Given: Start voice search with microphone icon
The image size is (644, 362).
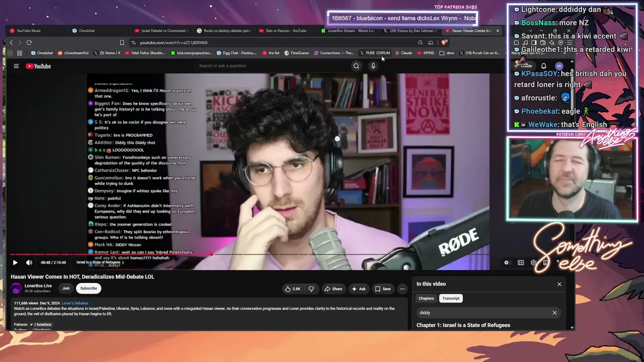Looking at the screenshot, I should point(373,66).
